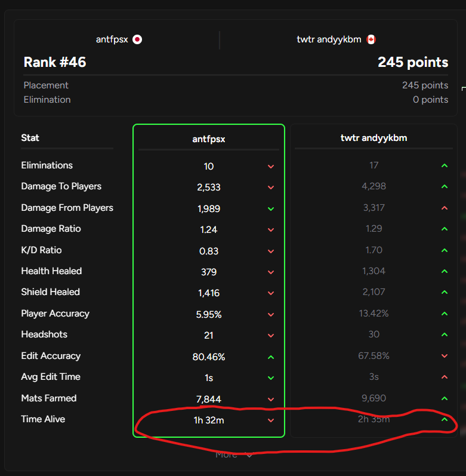Click andyykbm red down arrow for Edit Accuracy

pos(445,356)
